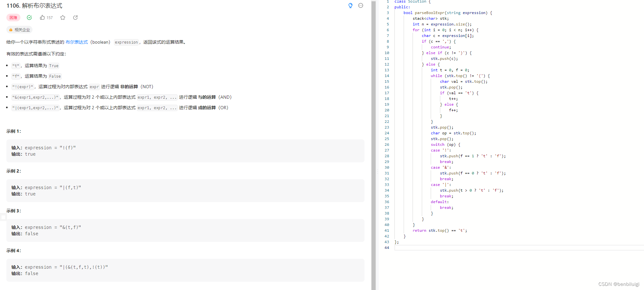644x290 pixels.
Task: Click the 示例 3 heading
Action: 14,211
